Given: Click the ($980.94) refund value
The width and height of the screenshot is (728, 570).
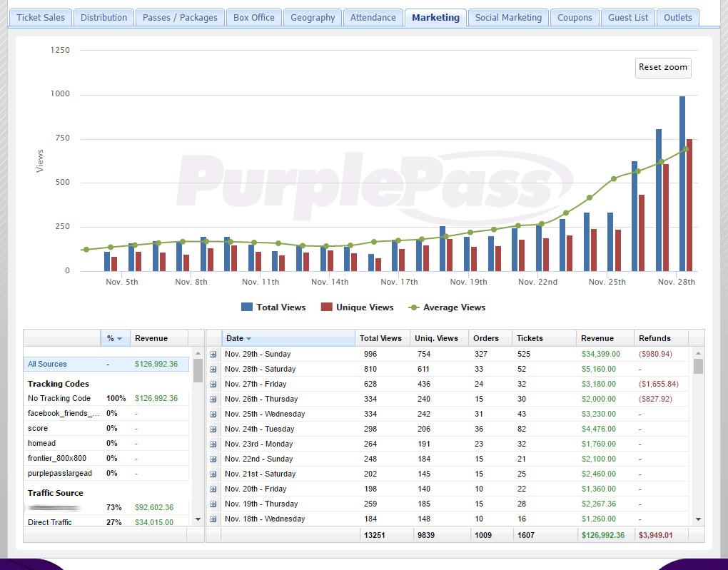Looking at the screenshot, I should point(656,354).
